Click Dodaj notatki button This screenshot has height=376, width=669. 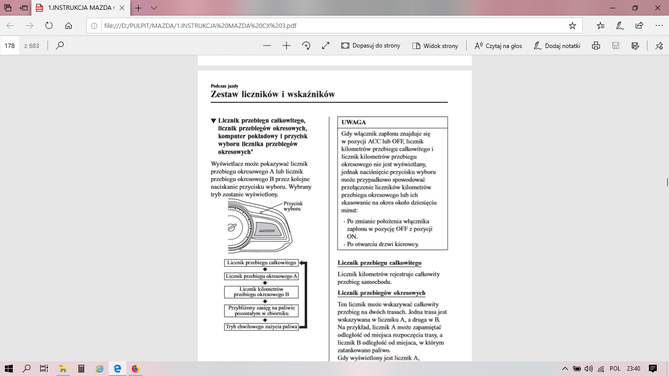coord(557,46)
